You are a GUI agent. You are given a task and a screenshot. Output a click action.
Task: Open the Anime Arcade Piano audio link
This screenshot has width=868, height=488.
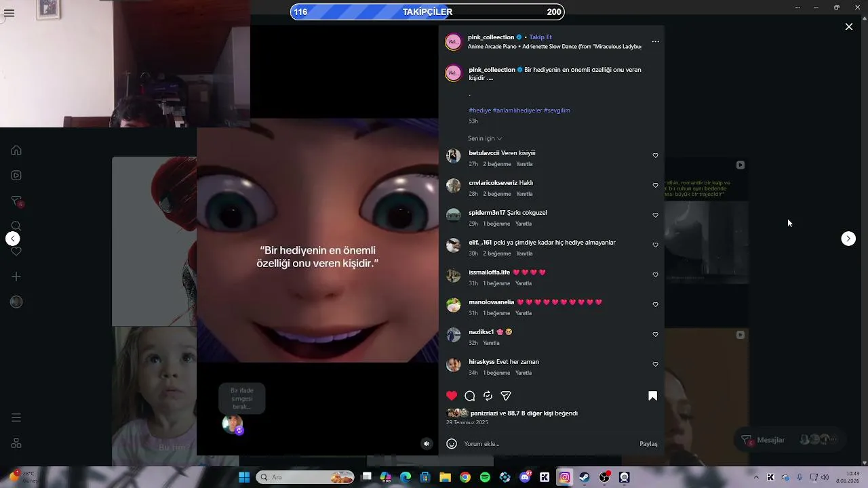554,47
